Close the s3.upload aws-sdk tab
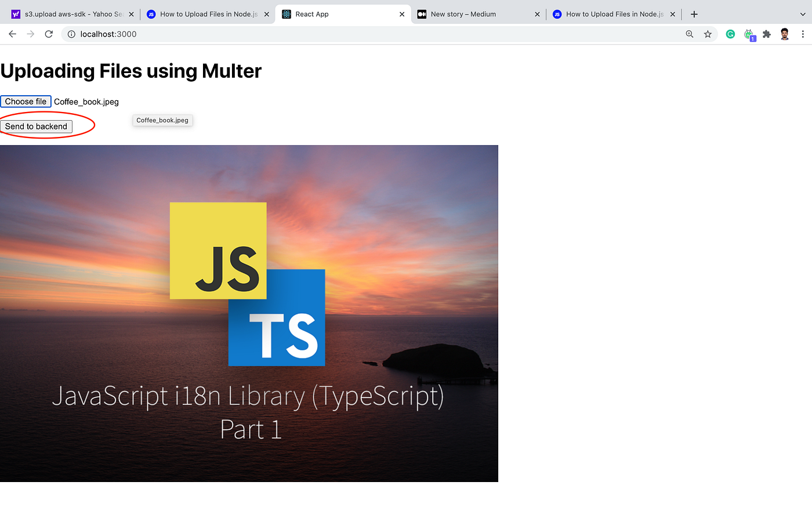 [x=131, y=14]
